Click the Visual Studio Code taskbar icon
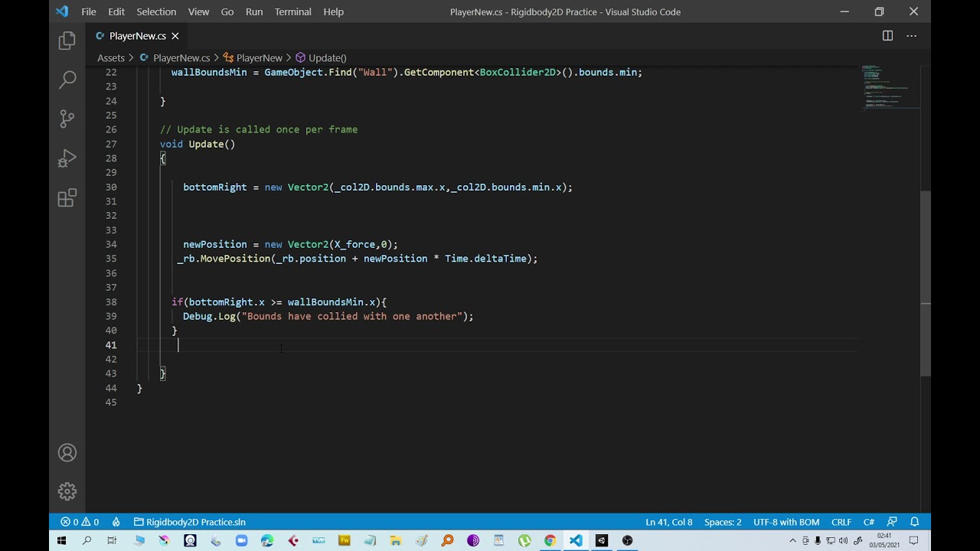Image resolution: width=980 pixels, height=551 pixels. 576,540
